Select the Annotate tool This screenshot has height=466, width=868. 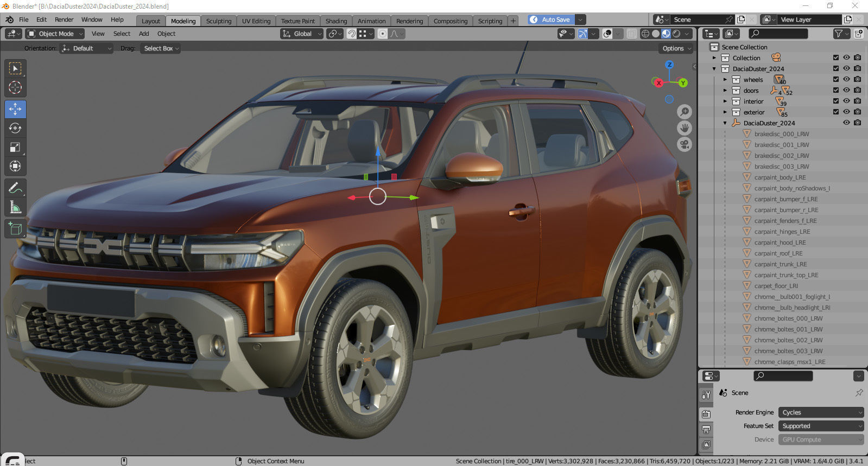pos(15,188)
